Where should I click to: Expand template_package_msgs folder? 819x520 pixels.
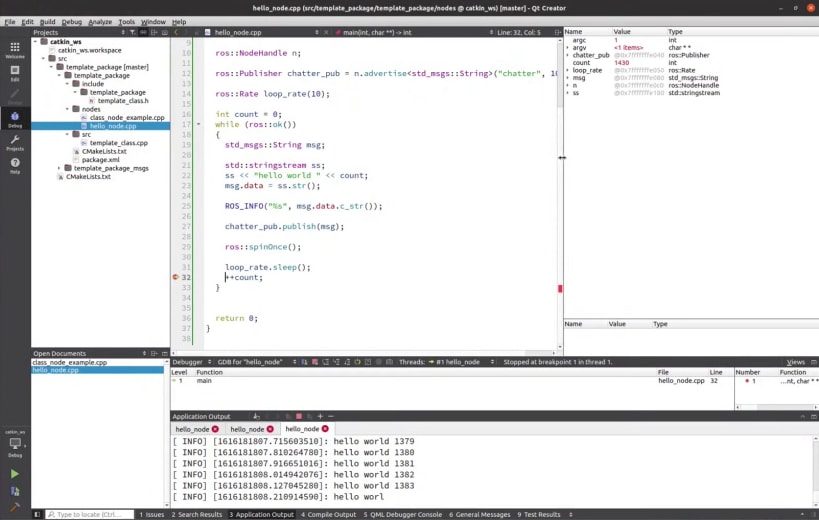pos(59,168)
